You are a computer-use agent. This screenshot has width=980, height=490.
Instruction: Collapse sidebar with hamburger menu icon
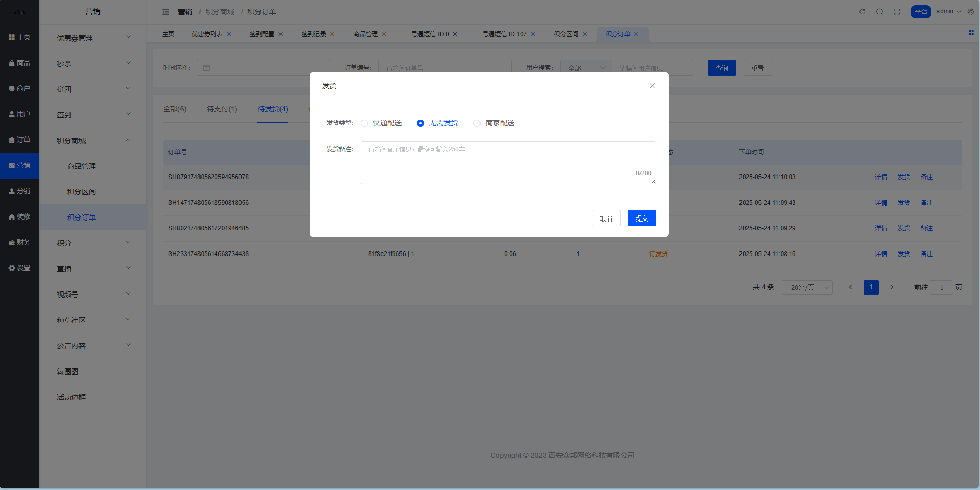[166, 12]
